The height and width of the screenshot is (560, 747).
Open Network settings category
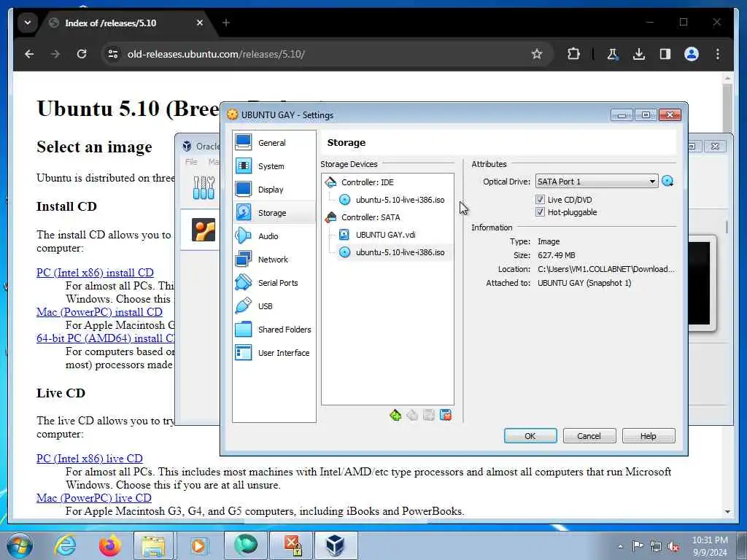click(274, 260)
